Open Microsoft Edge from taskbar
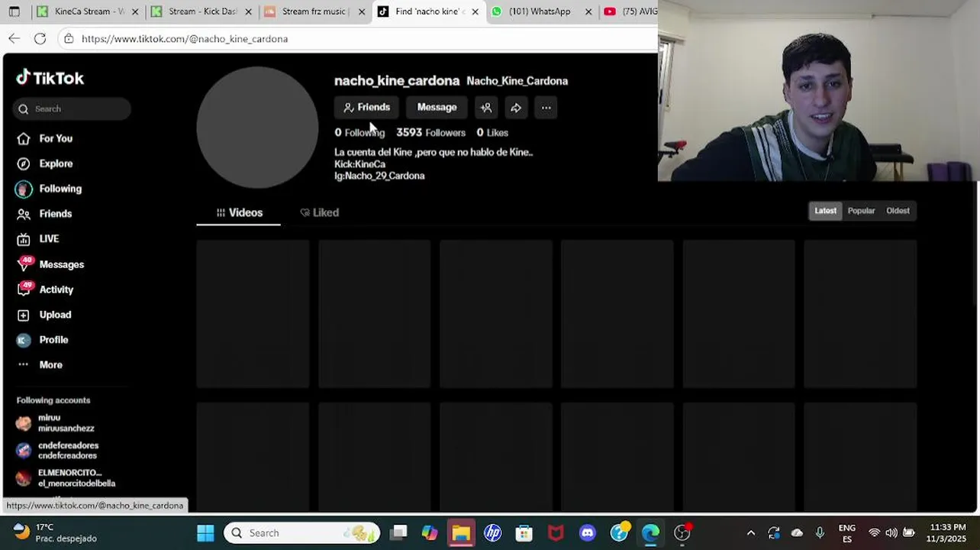 coord(650,533)
